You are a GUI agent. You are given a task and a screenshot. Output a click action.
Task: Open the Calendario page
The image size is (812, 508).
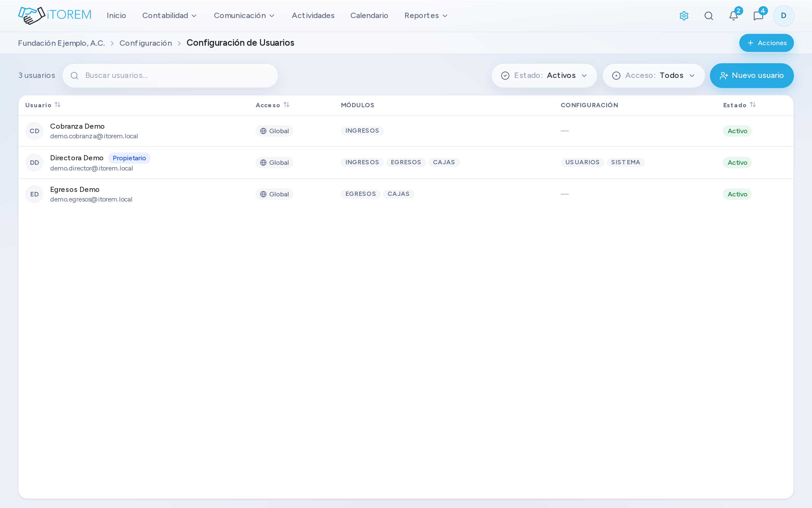coord(369,16)
